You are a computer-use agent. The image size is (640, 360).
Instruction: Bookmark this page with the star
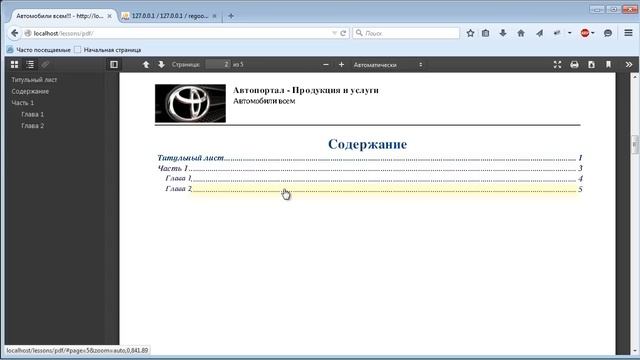click(470, 33)
